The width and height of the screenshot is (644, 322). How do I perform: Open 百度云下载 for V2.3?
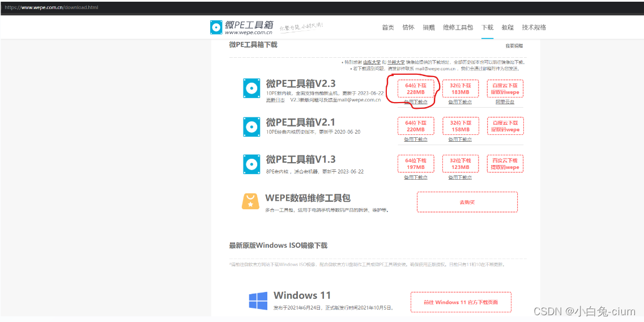point(505,89)
